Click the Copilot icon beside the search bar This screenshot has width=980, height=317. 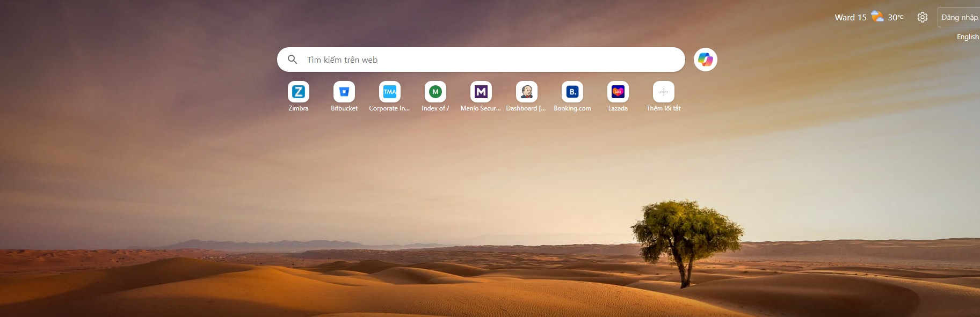click(705, 60)
